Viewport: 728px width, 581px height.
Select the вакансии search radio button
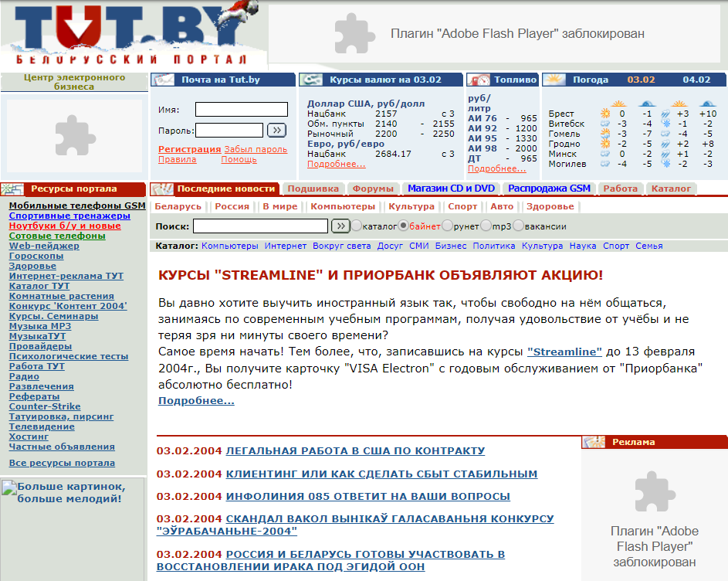(x=519, y=226)
